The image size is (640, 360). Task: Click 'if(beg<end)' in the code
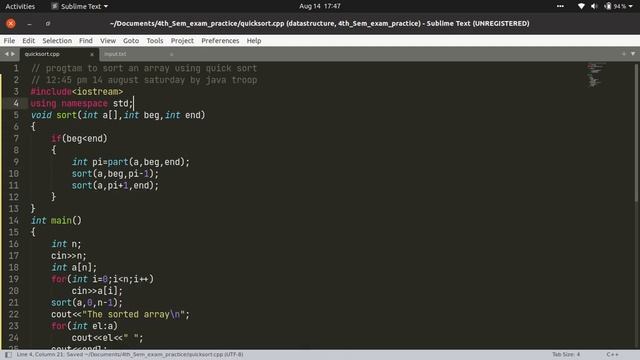coord(79,138)
